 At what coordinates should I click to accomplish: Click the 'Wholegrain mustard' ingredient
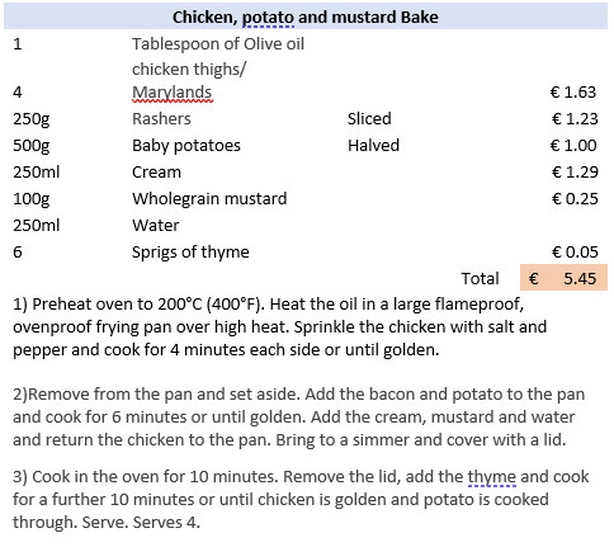click(209, 199)
